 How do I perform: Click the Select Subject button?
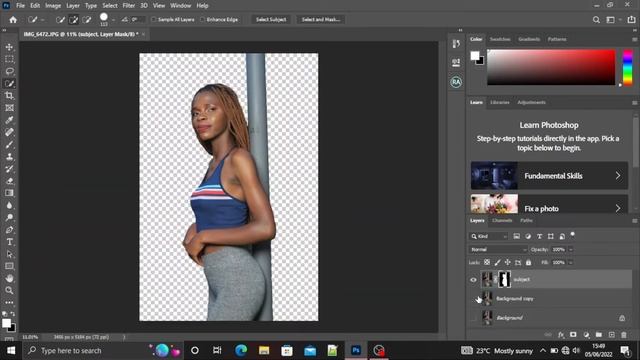(271, 20)
